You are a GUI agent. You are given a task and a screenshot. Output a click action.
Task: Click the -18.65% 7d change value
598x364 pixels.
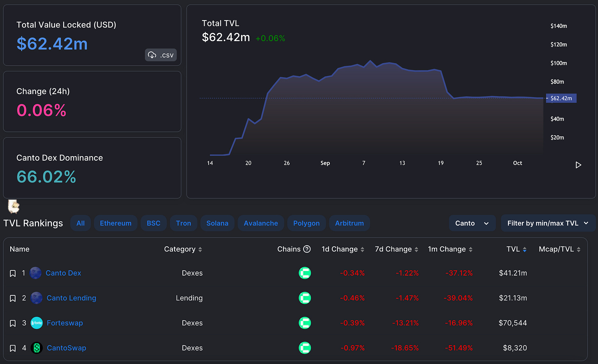coord(405,348)
